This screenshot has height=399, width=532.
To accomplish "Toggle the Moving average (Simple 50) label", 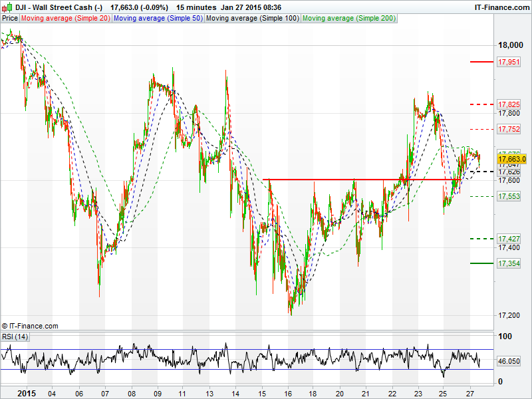I will point(158,18).
